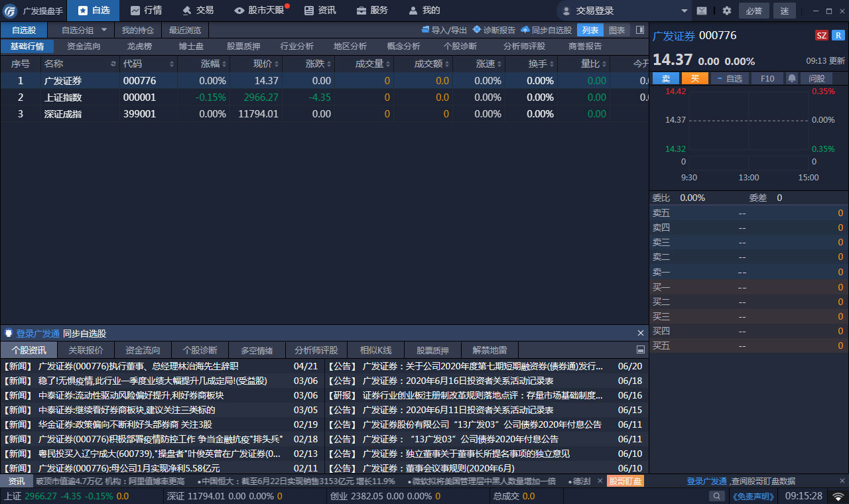Viewport: 849px width, 504px height.
Task: Open settings via the gear icon
Action: coord(727,11)
